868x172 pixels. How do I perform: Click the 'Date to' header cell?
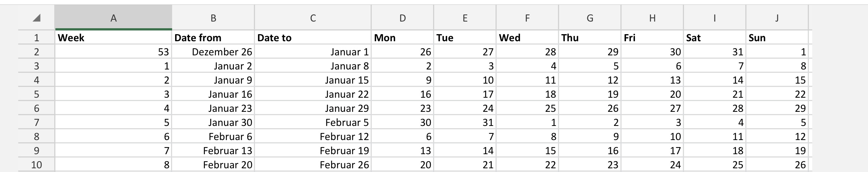pos(313,38)
